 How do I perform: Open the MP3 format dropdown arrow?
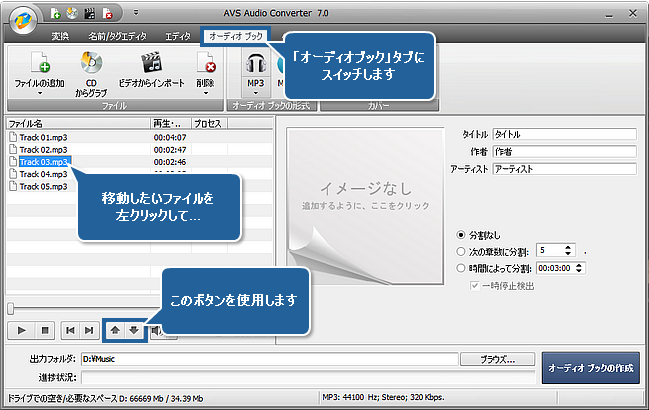(255, 93)
